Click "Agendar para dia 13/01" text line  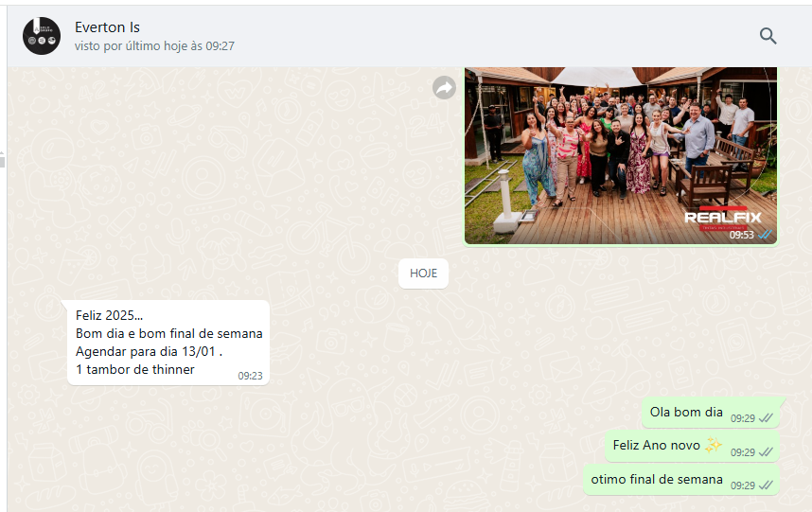coord(148,351)
